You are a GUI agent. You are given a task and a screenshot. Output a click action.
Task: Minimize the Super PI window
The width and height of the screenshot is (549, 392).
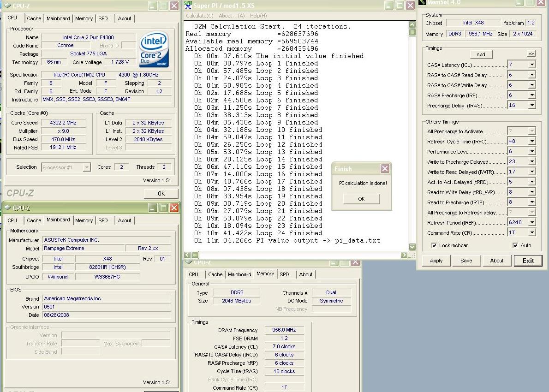[x=388, y=6]
